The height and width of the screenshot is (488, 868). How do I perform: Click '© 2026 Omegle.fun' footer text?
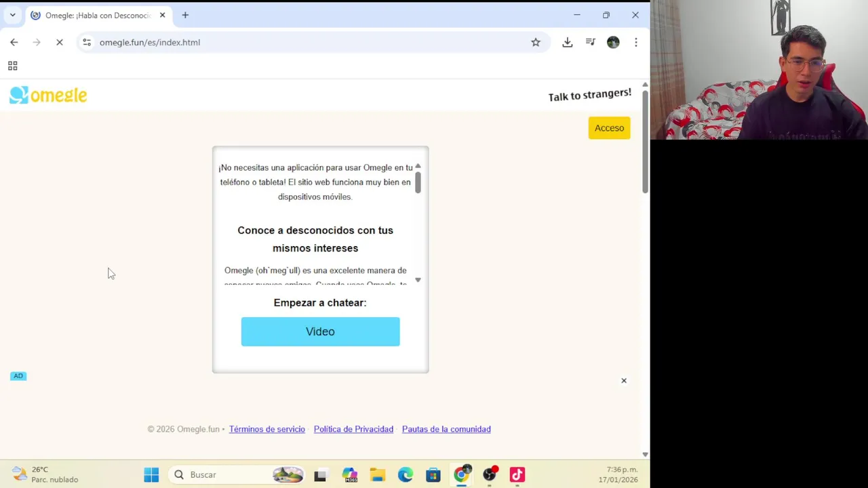[183, 429]
